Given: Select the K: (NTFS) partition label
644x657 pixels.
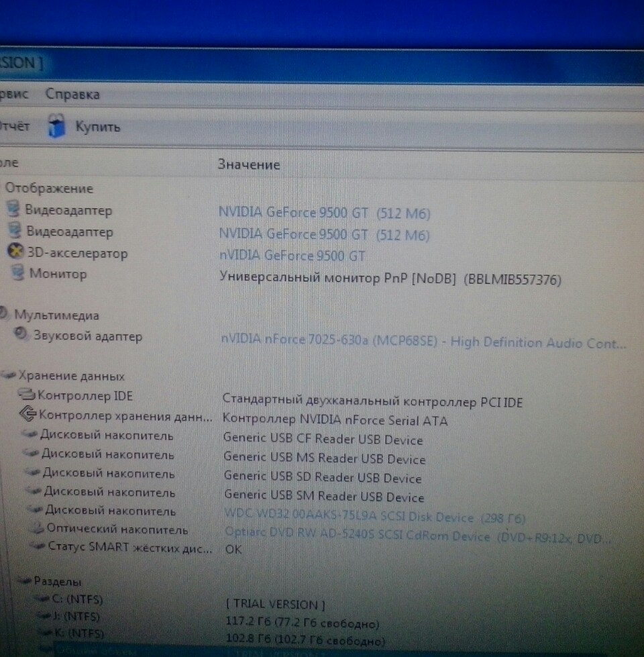Looking at the screenshot, I should (x=80, y=633).
